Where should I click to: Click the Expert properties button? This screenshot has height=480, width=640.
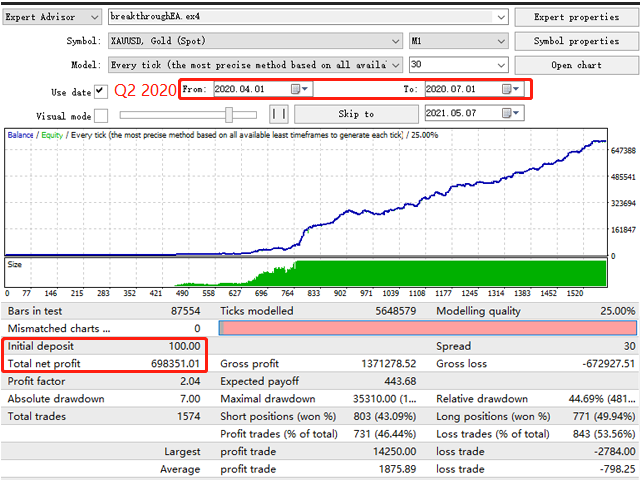click(576, 17)
